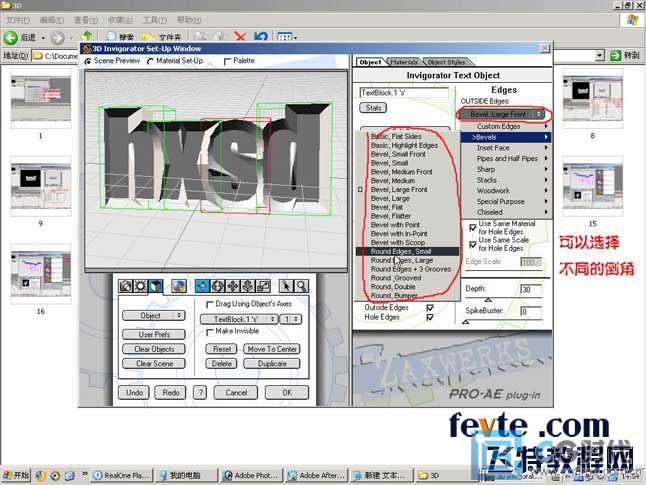Click the Depth slider handle
The image size is (646, 485).
pyautogui.click(x=488, y=300)
